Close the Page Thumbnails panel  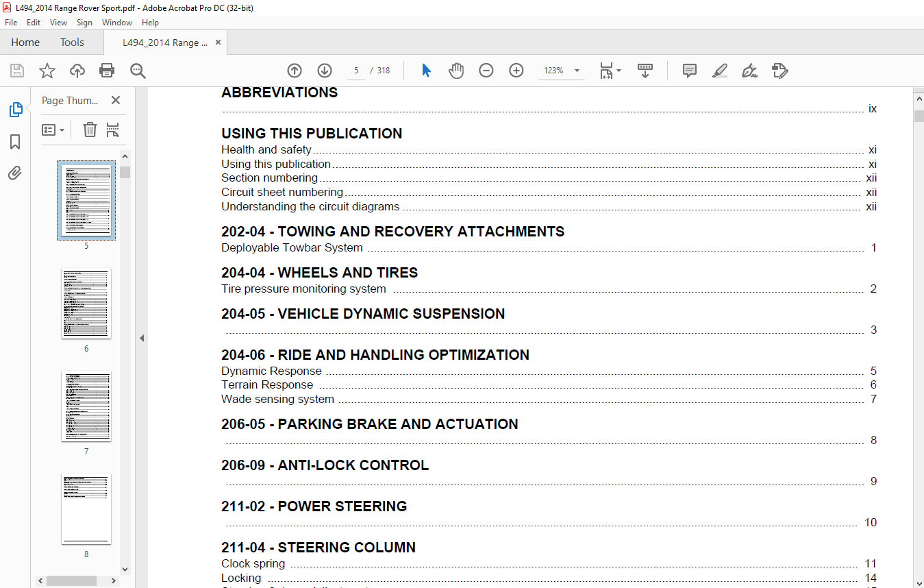(x=116, y=100)
